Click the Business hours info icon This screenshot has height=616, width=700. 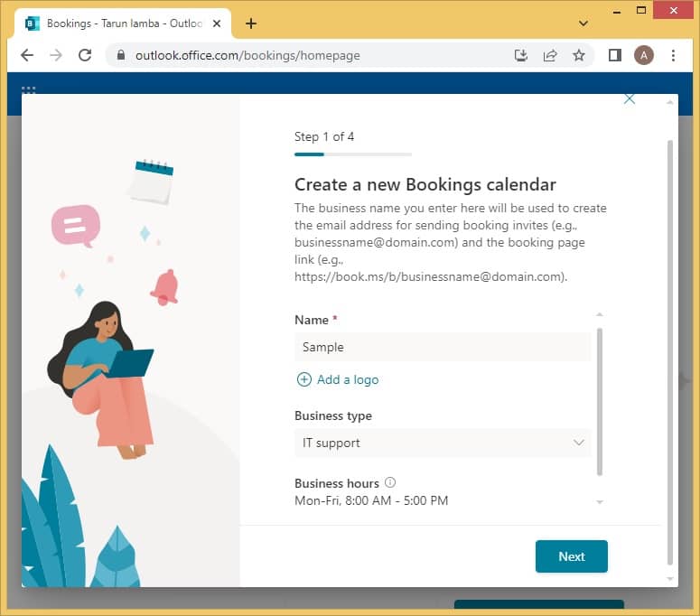tap(390, 482)
